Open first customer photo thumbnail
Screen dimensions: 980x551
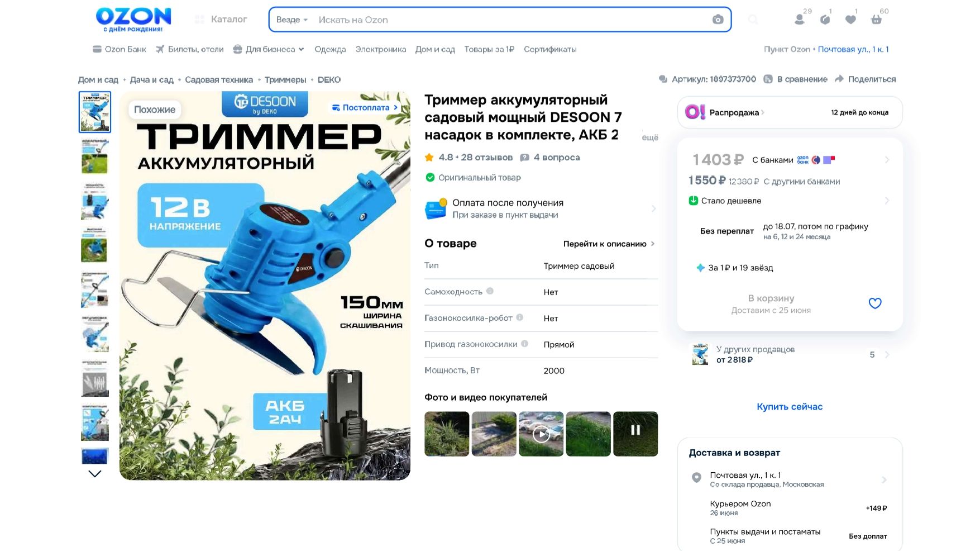(x=447, y=434)
